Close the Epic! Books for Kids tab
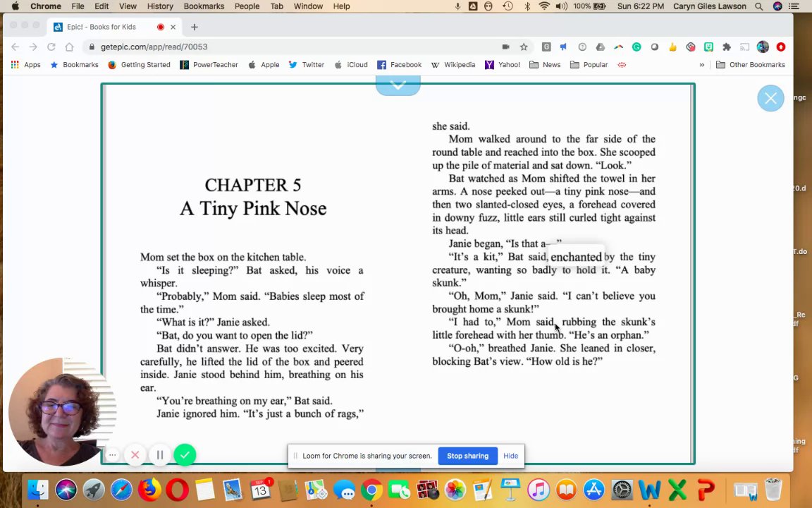The width and height of the screenshot is (812, 508). [x=173, y=27]
